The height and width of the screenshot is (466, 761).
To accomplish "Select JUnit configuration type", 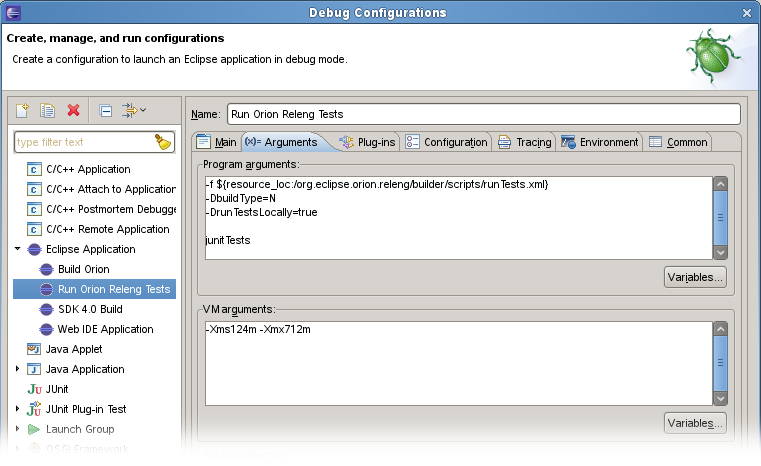I will [48, 389].
